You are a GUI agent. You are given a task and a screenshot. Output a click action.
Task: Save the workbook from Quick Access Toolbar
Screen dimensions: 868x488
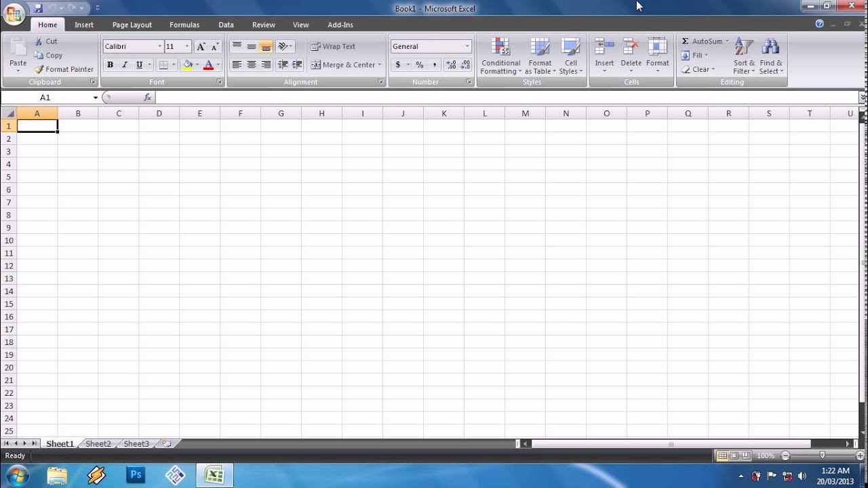[39, 8]
